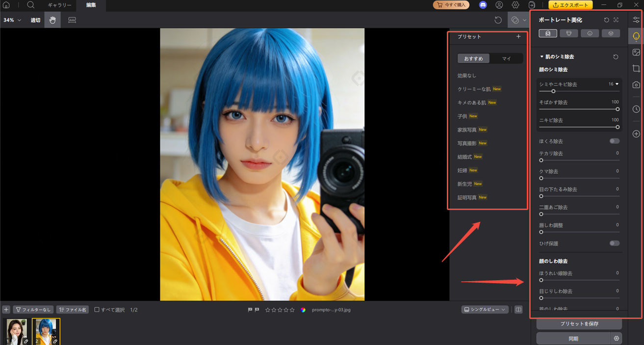The image size is (644, 345).
Task: Click the エクスポート button
Action: click(570, 5)
